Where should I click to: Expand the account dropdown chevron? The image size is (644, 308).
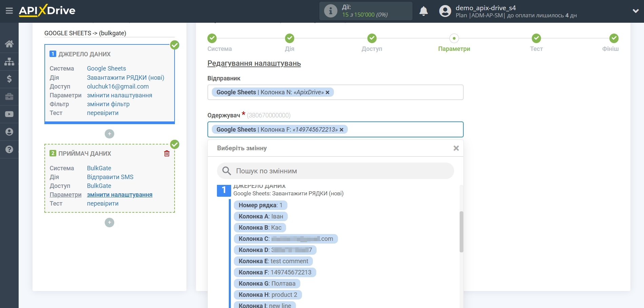tap(636, 11)
